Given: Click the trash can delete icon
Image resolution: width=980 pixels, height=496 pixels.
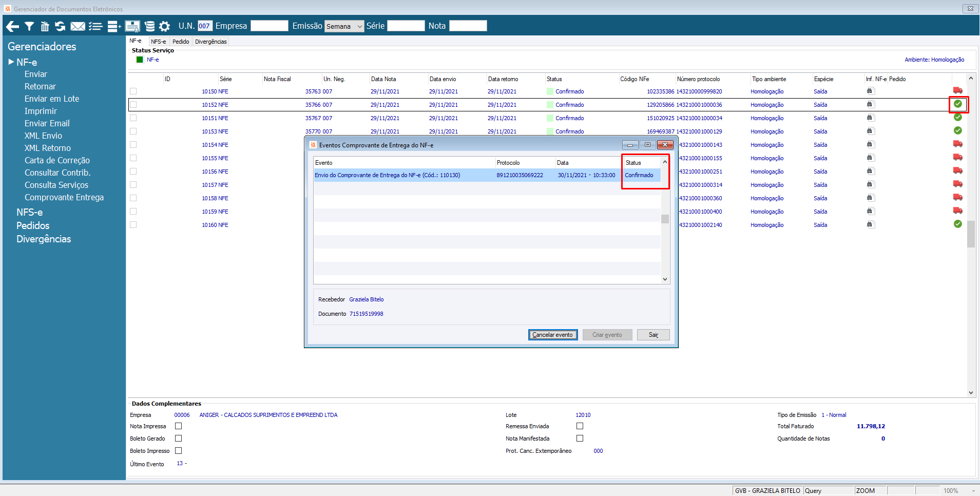Looking at the screenshot, I should coord(45,26).
